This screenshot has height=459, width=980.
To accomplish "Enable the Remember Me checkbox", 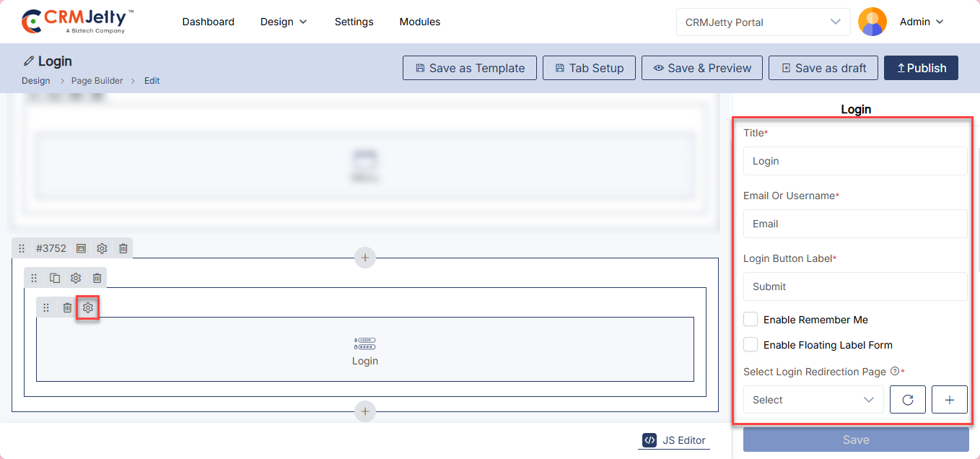I will coord(751,320).
